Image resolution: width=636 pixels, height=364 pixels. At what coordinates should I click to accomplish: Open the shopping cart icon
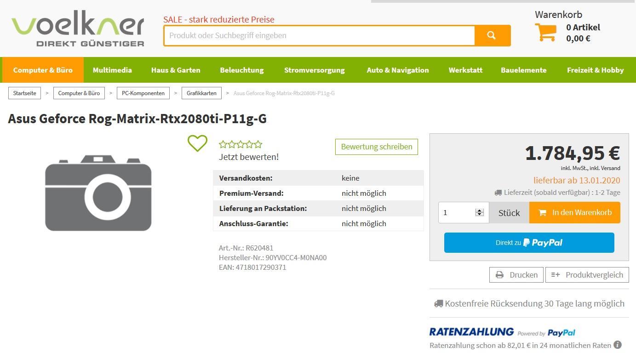(x=545, y=32)
